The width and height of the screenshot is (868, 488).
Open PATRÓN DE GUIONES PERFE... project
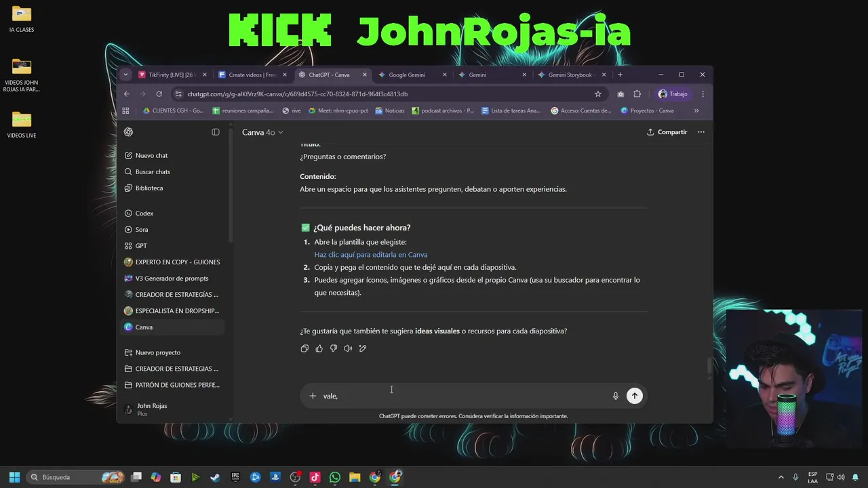click(x=173, y=385)
